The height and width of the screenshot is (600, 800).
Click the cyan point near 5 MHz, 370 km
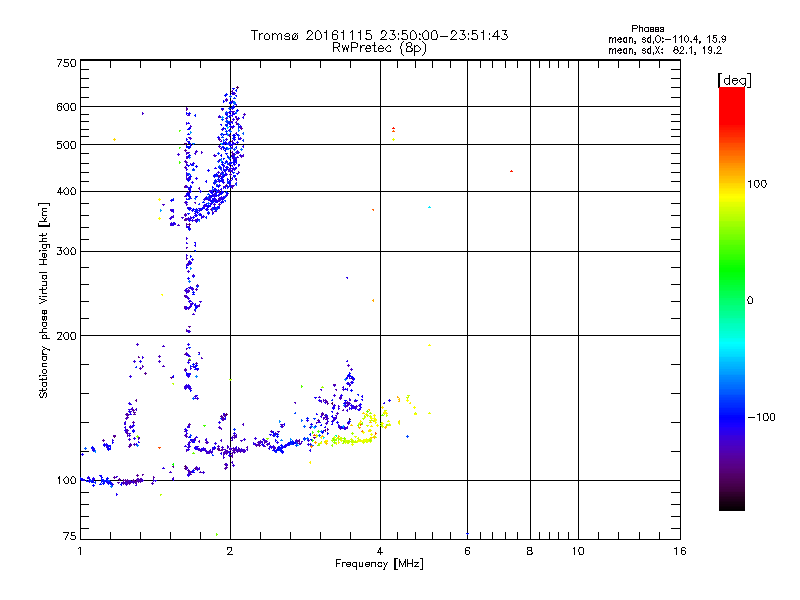pyautogui.click(x=430, y=207)
